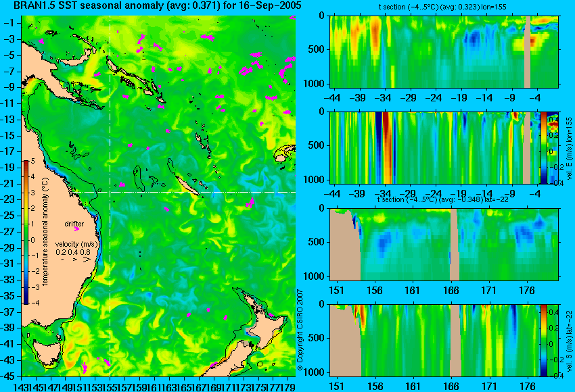Click the '5' tick on temperature color bar
This screenshot has width=575, height=392.
(32, 161)
